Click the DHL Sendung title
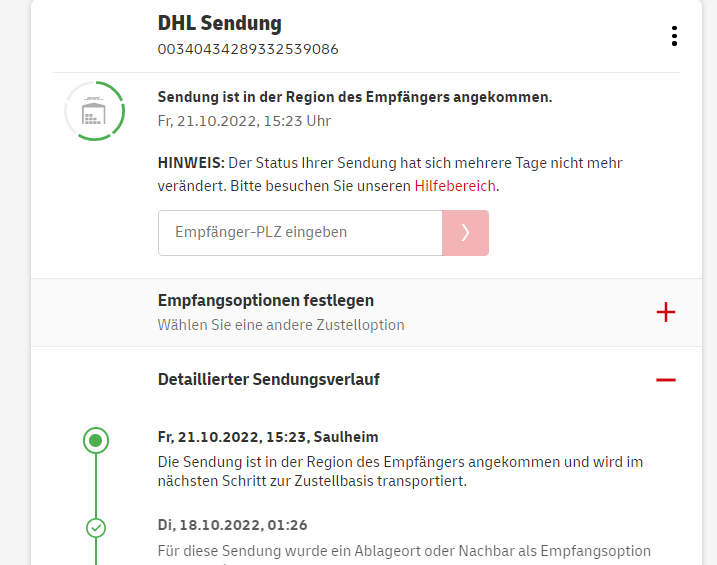 pos(220,23)
